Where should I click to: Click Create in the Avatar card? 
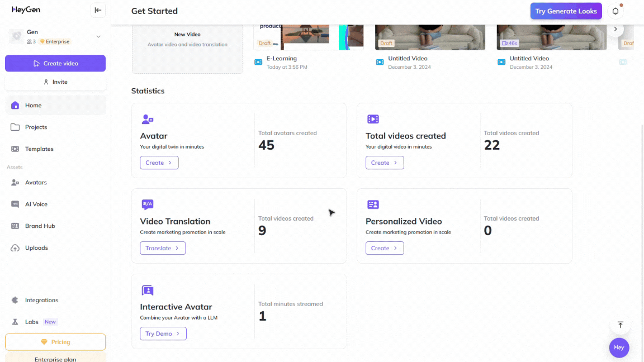[x=159, y=163]
